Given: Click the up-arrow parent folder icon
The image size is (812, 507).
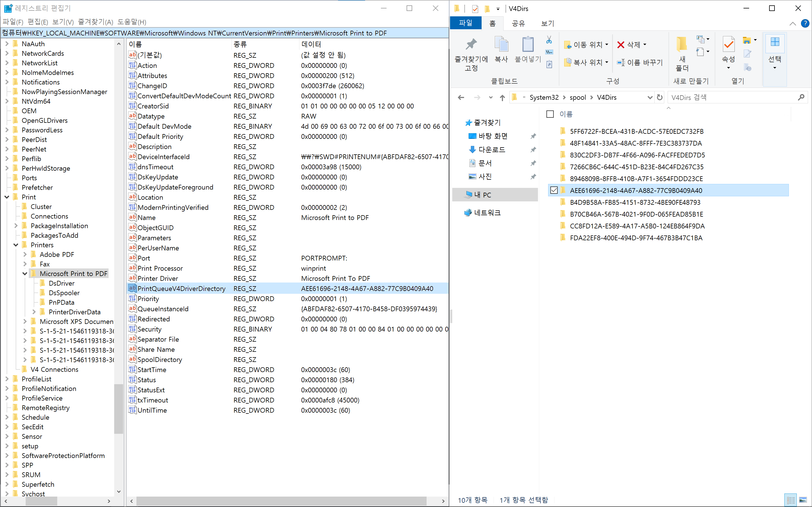Looking at the screenshot, I should [502, 97].
